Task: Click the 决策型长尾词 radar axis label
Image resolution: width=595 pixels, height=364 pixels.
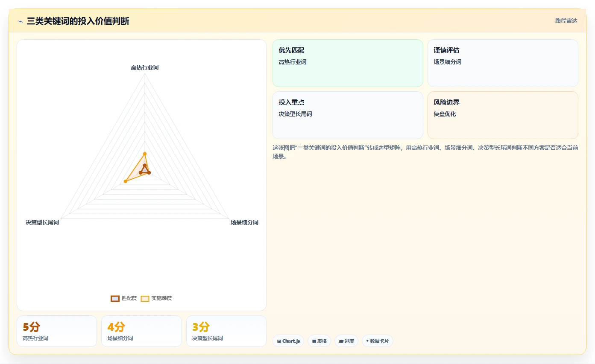Action: [42, 222]
